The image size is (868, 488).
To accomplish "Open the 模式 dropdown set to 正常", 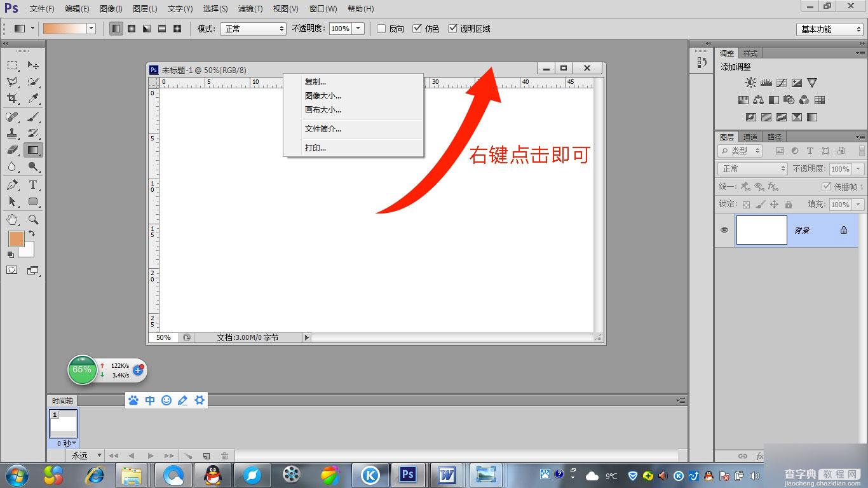I will point(254,29).
